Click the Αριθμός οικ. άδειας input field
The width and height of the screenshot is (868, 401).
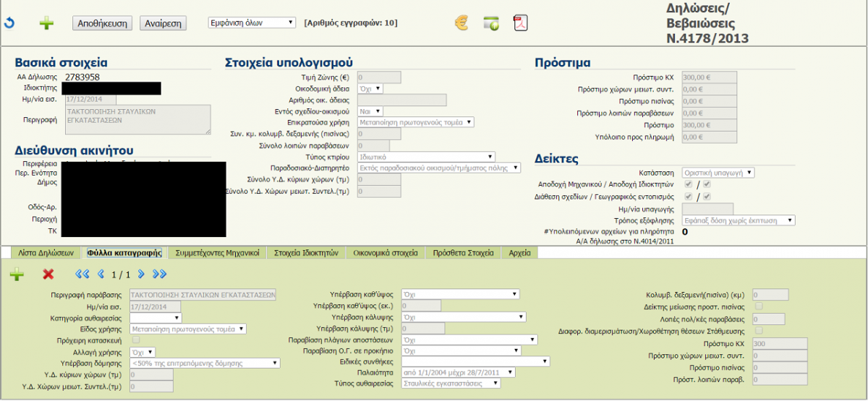(402, 100)
